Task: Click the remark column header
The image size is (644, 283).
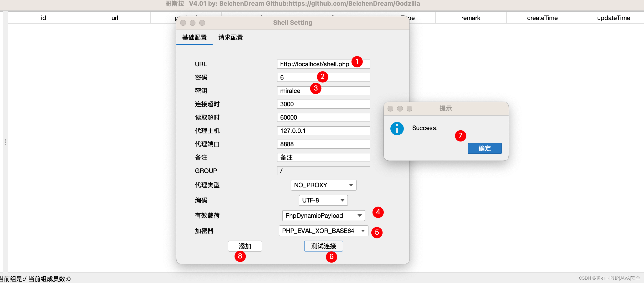Action: (x=471, y=18)
